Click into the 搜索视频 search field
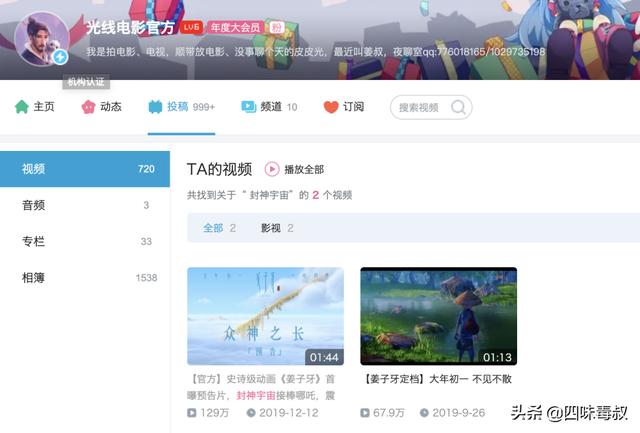This screenshot has height=433, width=640. pos(431,107)
